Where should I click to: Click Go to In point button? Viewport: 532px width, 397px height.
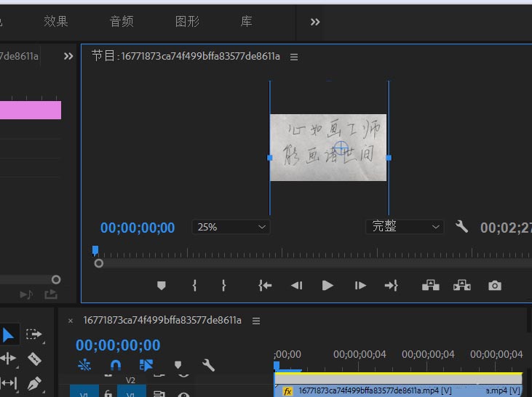coord(265,286)
